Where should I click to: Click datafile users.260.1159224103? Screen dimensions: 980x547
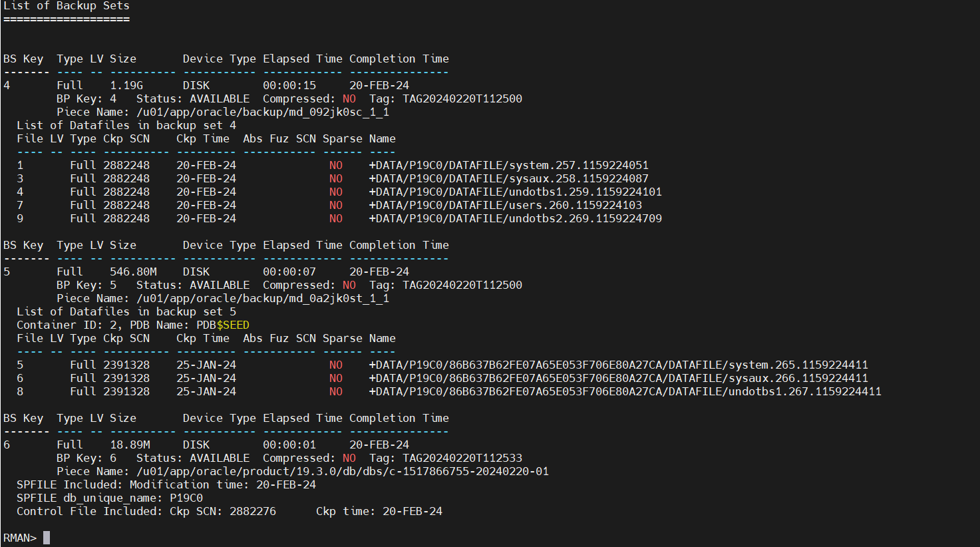pyautogui.click(x=506, y=205)
